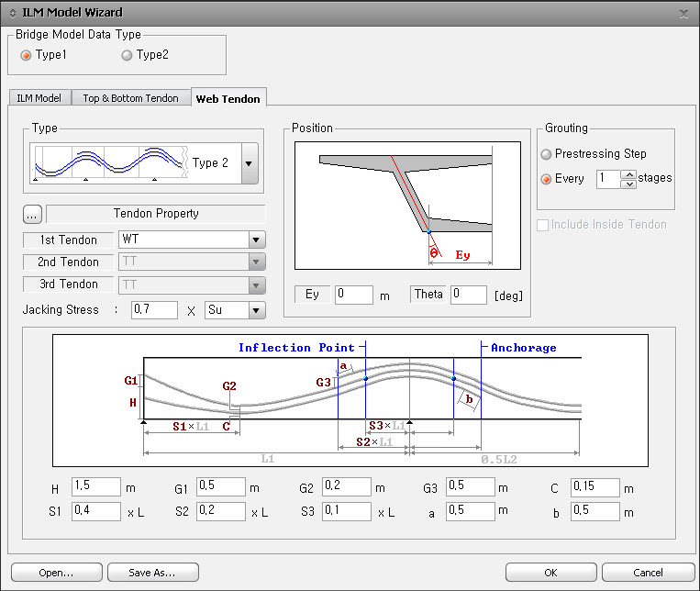Screen dimensions: 700x591
Task: Click the tendon Type 2 preview image
Action: pyautogui.click(x=111, y=163)
